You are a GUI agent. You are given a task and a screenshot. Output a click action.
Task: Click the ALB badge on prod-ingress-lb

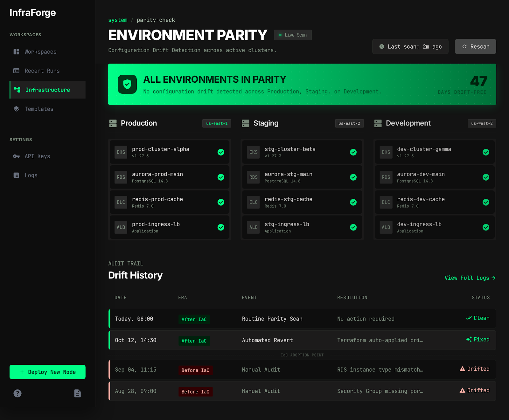click(x=121, y=227)
